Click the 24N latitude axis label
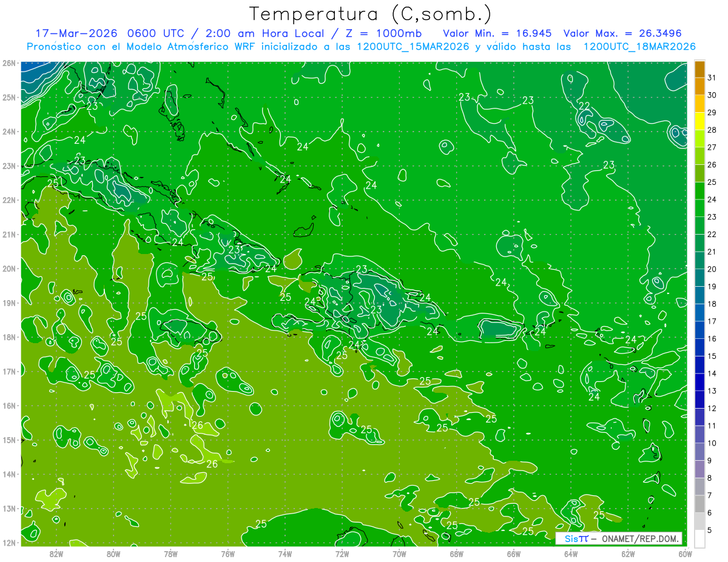This screenshot has height=562, width=728. click(9, 132)
